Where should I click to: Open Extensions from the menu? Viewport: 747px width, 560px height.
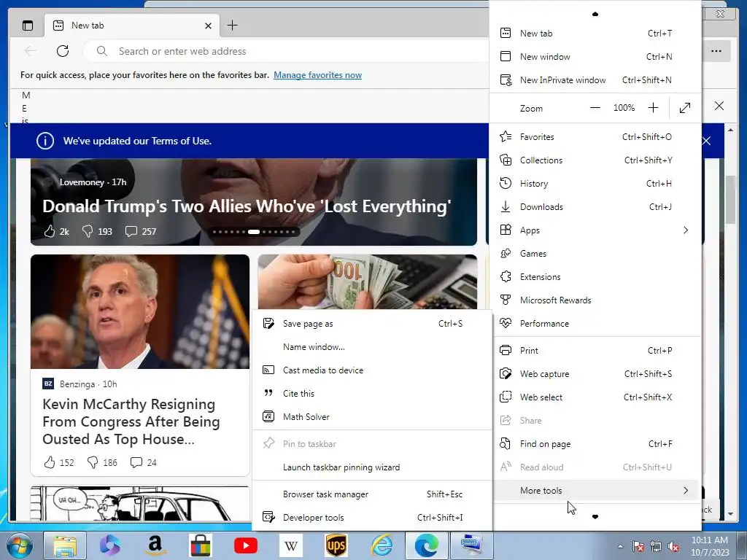point(595,276)
